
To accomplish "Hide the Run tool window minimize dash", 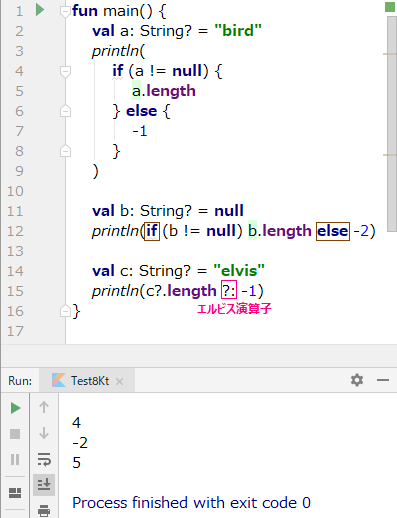I will point(383,380).
